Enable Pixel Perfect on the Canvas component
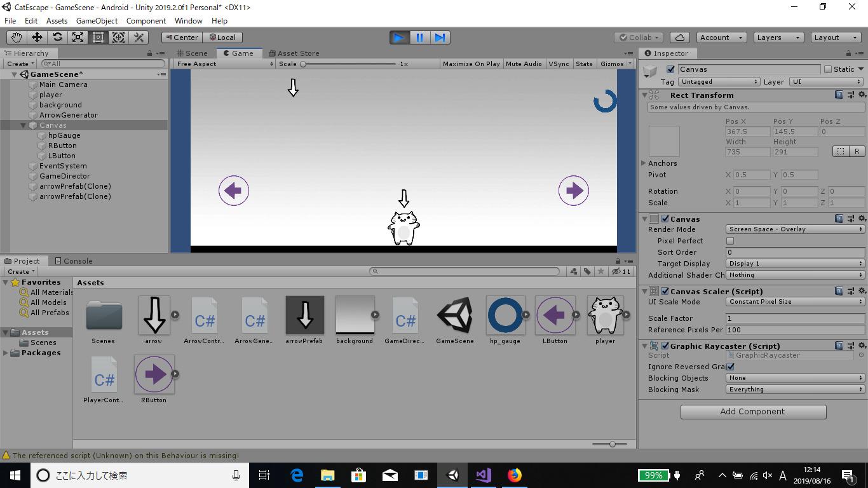 point(729,240)
